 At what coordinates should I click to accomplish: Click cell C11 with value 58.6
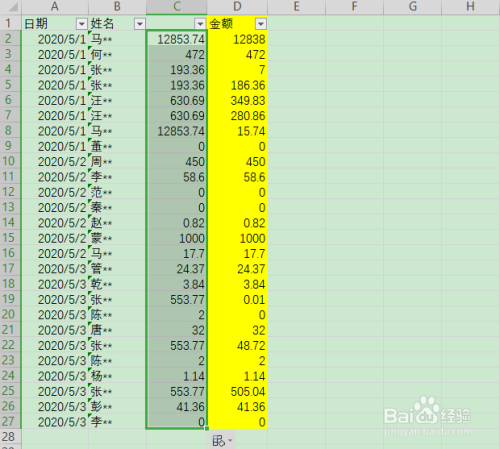177,177
